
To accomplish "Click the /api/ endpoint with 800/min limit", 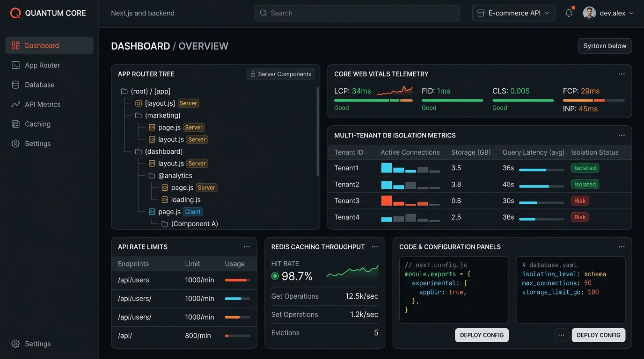I will pyautogui.click(x=184, y=336).
